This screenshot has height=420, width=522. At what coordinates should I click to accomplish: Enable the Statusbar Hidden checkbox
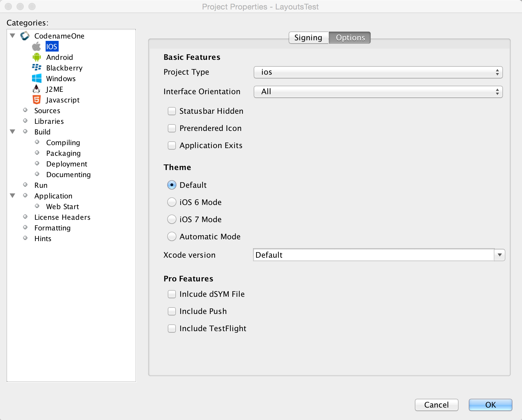pyautogui.click(x=172, y=111)
